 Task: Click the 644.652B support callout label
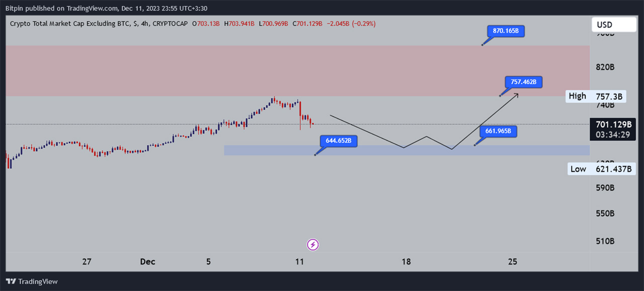pyautogui.click(x=338, y=141)
